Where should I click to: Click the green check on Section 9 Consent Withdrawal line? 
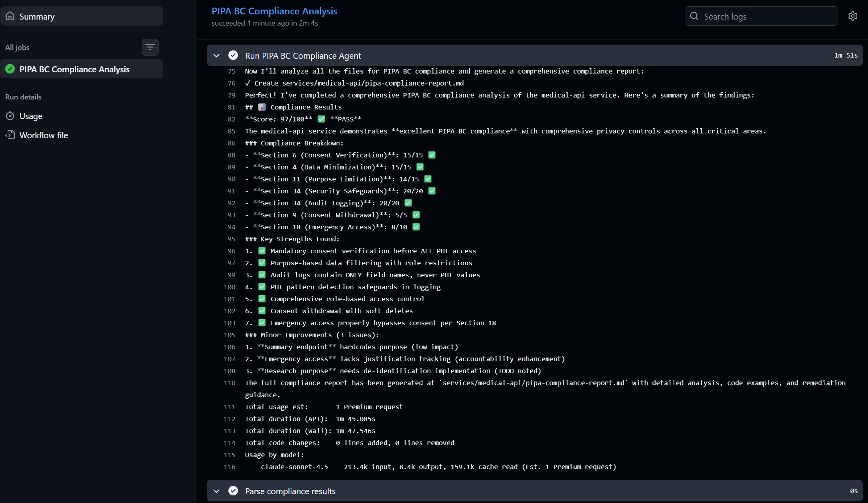[x=416, y=215]
